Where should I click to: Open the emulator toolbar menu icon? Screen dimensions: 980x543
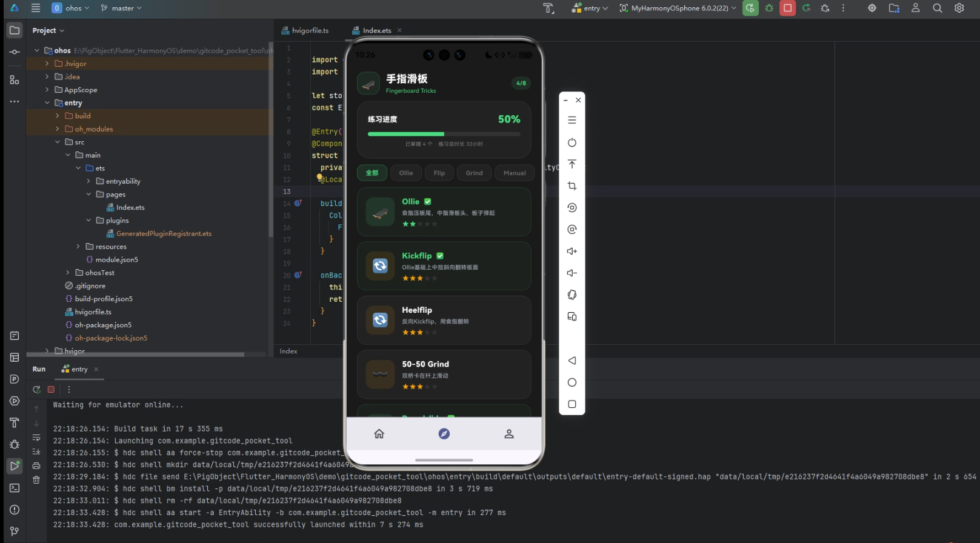pos(572,120)
